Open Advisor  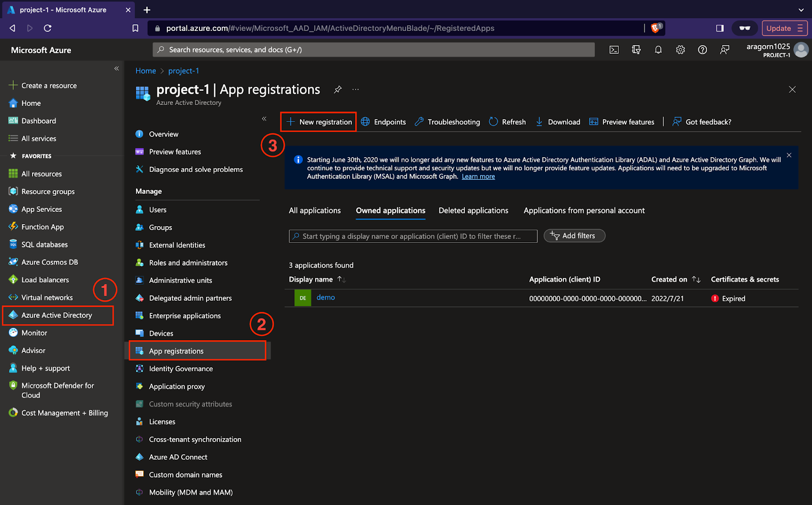(x=27, y=351)
